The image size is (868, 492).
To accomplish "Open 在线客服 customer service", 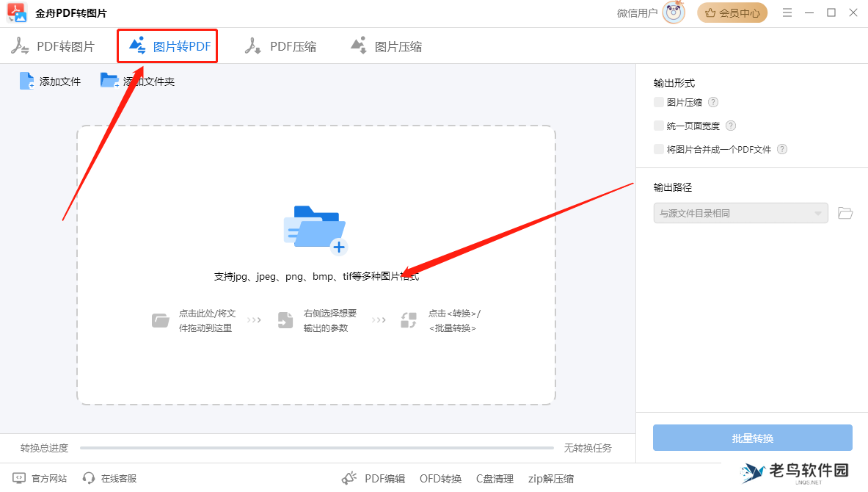I will [x=109, y=478].
